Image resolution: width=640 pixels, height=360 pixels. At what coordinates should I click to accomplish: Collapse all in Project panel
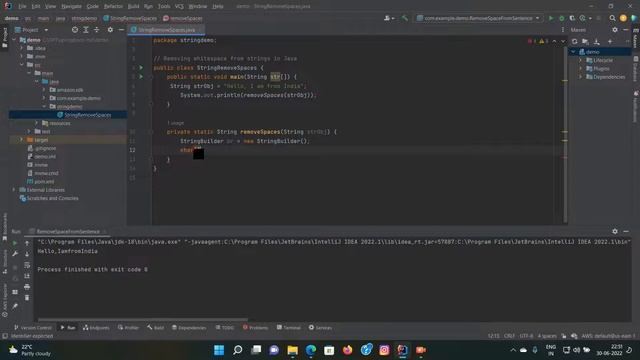(x=96, y=30)
